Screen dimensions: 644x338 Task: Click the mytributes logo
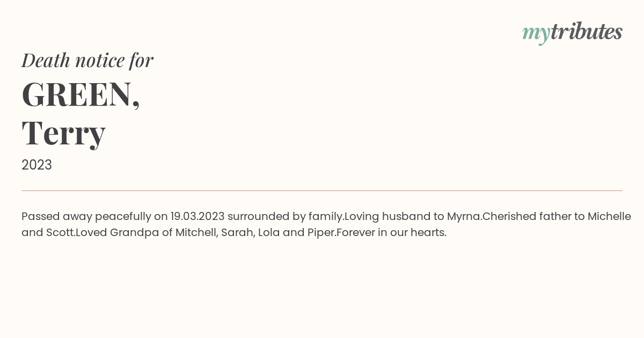coord(572,33)
